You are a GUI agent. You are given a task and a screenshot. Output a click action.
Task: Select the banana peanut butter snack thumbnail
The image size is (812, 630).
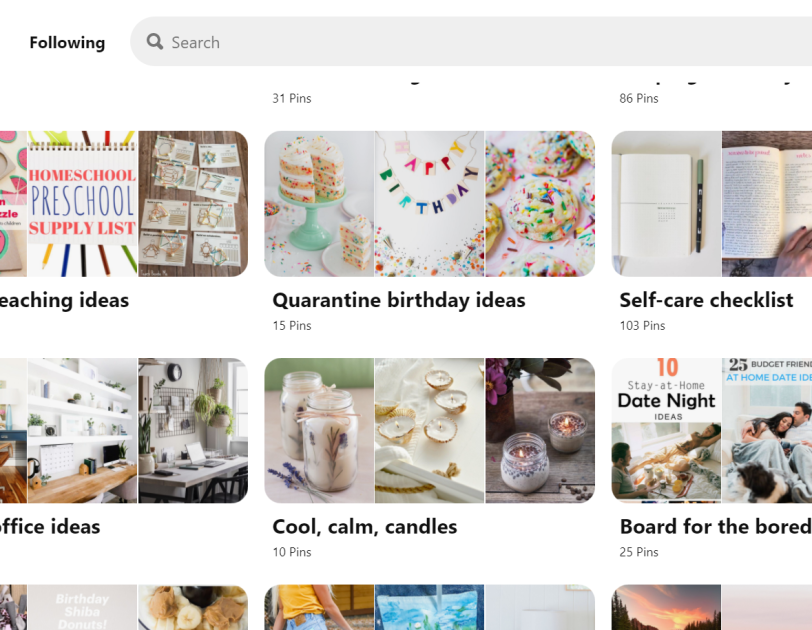[x=193, y=608]
